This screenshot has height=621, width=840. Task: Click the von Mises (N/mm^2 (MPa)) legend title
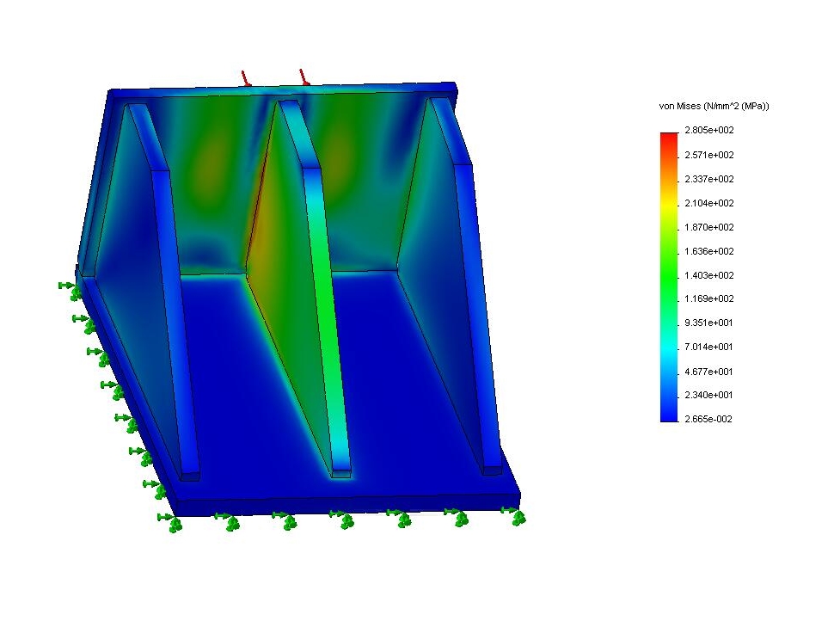click(x=714, y=106)
